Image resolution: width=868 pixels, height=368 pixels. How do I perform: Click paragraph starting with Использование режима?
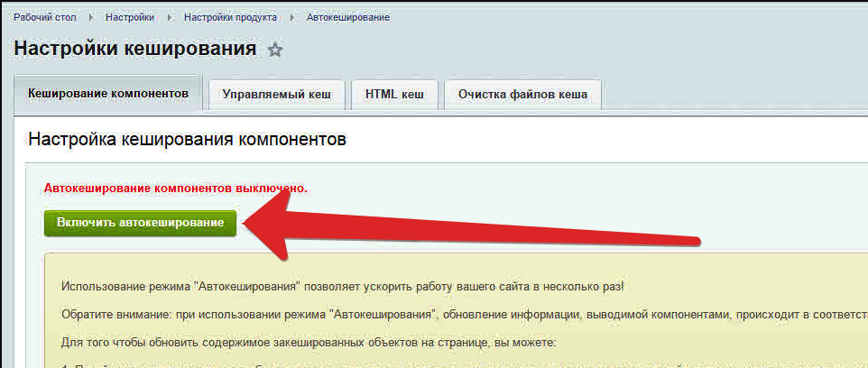(x=343, y=287)
